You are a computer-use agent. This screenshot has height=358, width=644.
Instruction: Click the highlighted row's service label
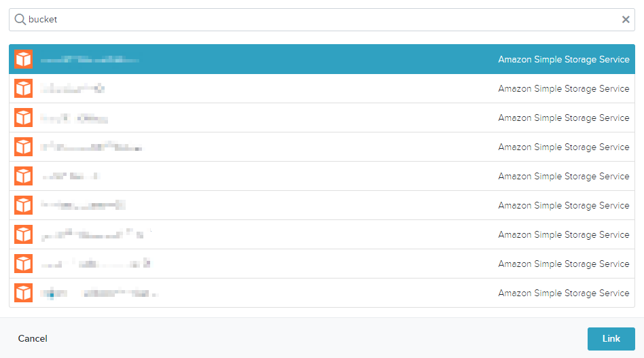click(x=564, y=60)
